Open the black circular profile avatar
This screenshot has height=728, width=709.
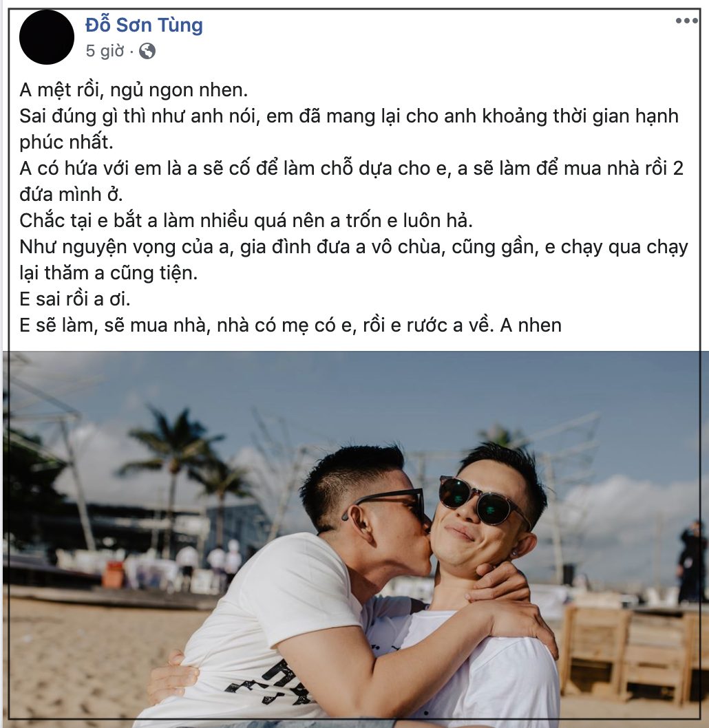(47, 37)
